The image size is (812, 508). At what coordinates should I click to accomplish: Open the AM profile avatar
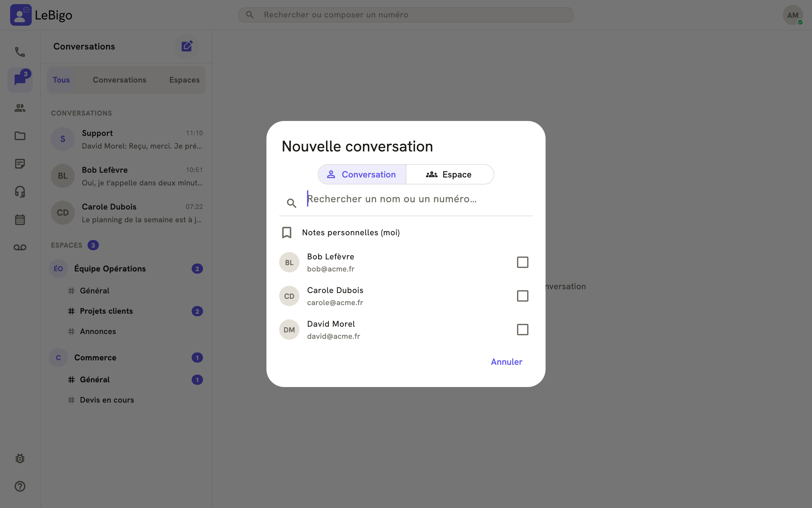click(x=793, y=15)
